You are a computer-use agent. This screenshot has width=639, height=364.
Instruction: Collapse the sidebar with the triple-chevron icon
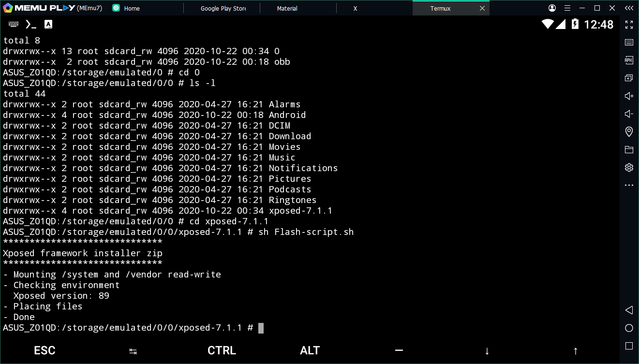(x=629, y=8)
